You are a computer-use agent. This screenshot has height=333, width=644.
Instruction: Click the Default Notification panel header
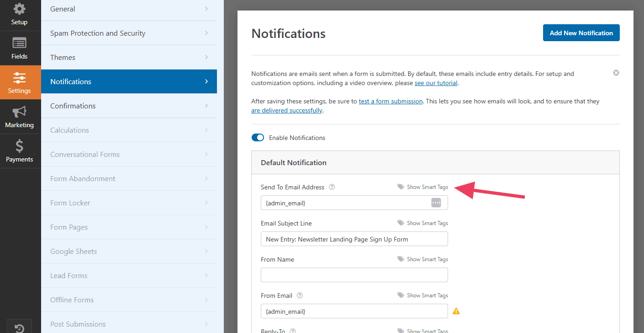coord(435,162)
